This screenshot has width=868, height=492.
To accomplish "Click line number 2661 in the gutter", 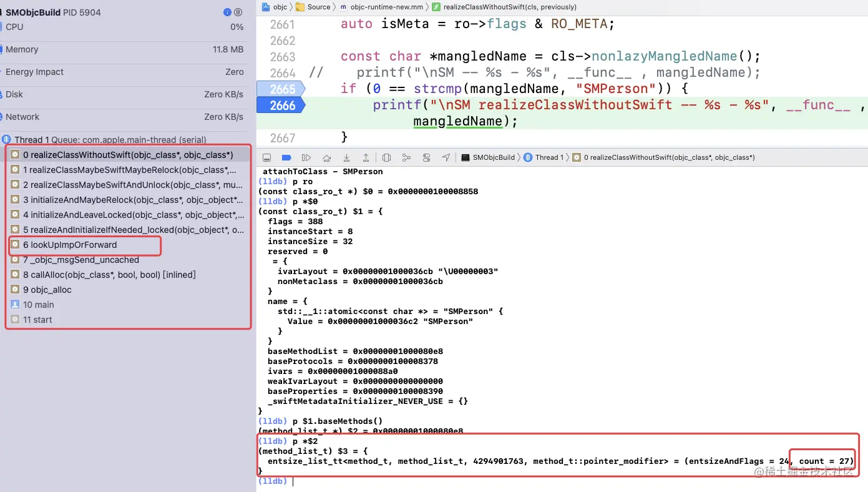I will pos(283,24).
